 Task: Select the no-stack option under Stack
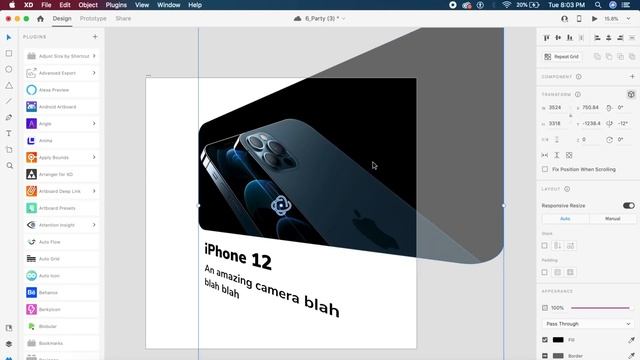tap(544, 246)
